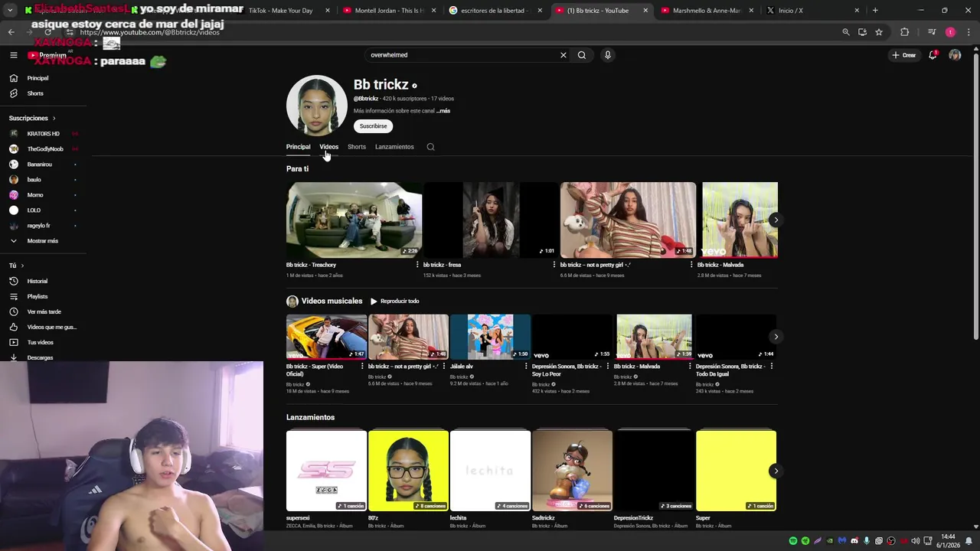Switch to the channel Shorts tab
The width and height of the screenshot is (980, 551).
click(357, 147)
